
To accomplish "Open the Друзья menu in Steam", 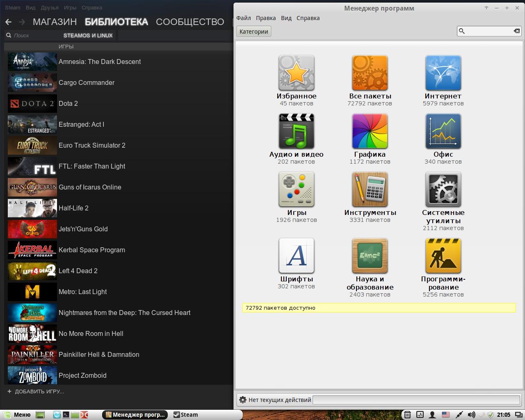I will [50, 8].
